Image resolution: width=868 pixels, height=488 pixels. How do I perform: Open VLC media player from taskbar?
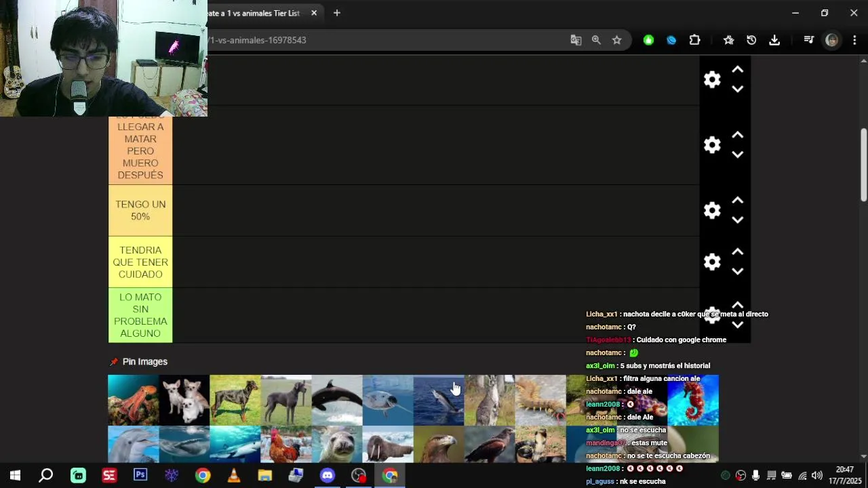point(234,476)
